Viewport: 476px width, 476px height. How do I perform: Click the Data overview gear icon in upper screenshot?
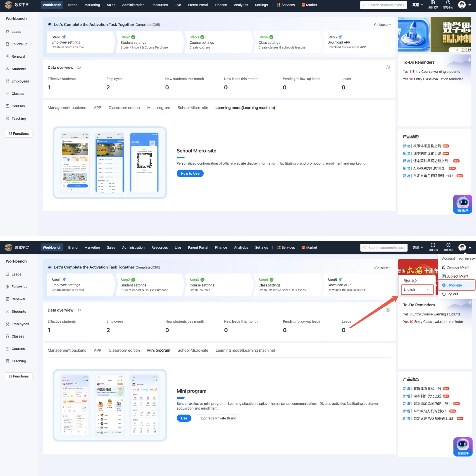tap(388, 68)
